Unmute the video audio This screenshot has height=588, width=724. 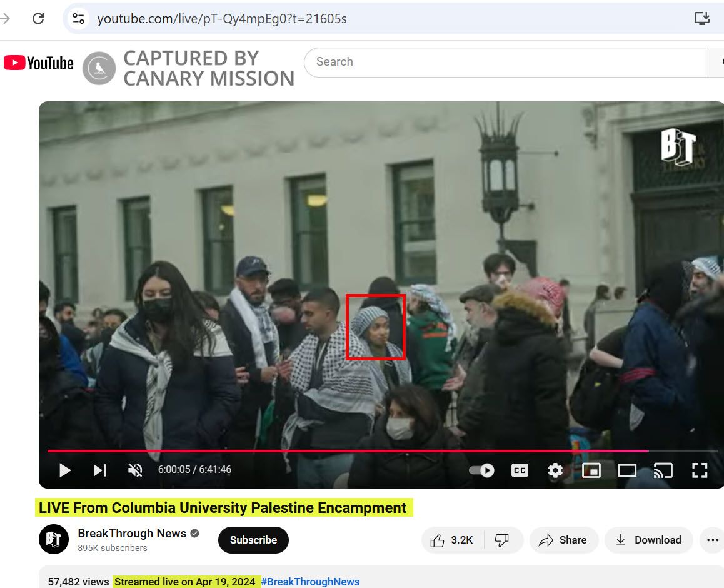[x=135, y=470]
